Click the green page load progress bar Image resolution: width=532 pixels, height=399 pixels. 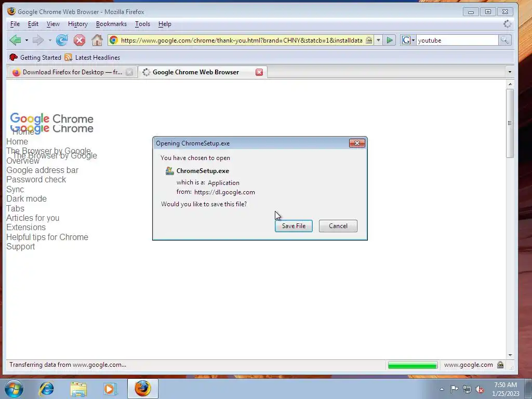coord(412,365)
